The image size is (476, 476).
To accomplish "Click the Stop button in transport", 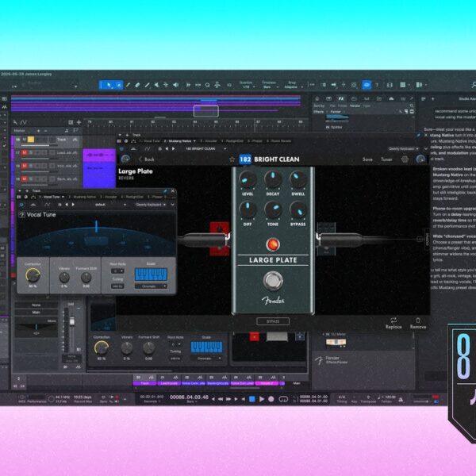I will pos(252,399).
